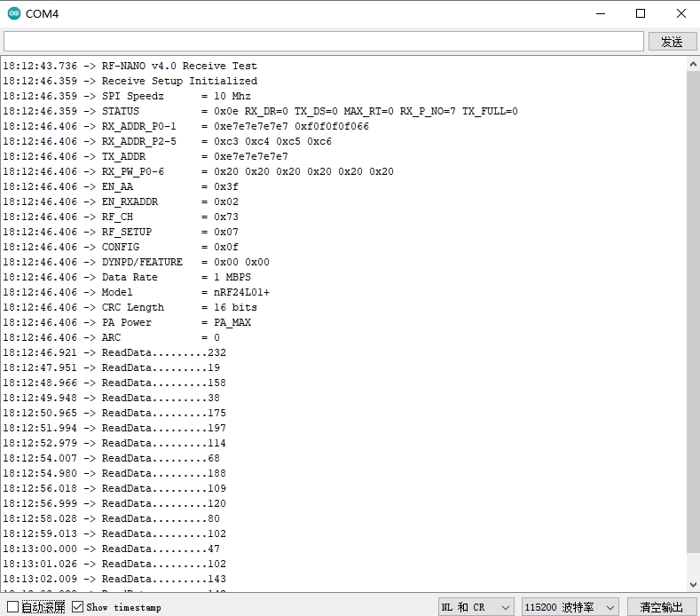Click the ReadData line with value 175
Screen dimensions: 700x616
(x=114, y=414)
